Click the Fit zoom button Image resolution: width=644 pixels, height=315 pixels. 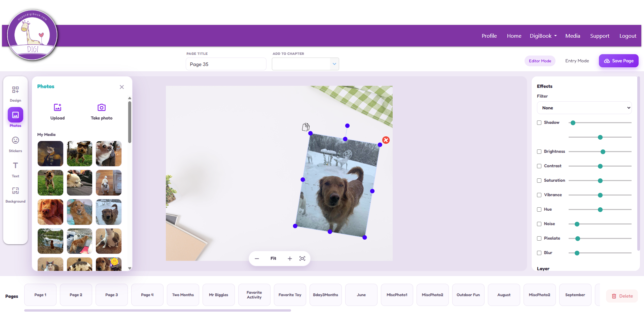(273, 258)
